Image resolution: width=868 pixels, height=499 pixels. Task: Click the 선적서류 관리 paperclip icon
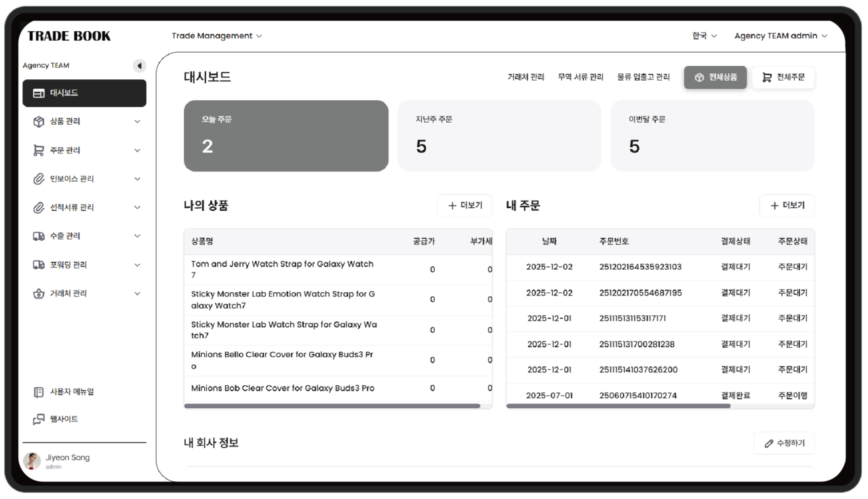pos(39,207)
